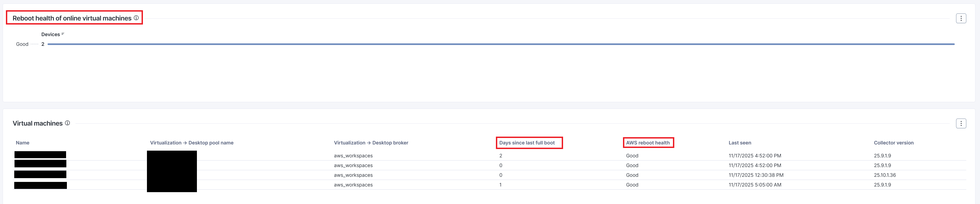Click info icon beside Virtual machines title
Image resolution: width=980 pixels, height=204 pixels.
(67, 123)
